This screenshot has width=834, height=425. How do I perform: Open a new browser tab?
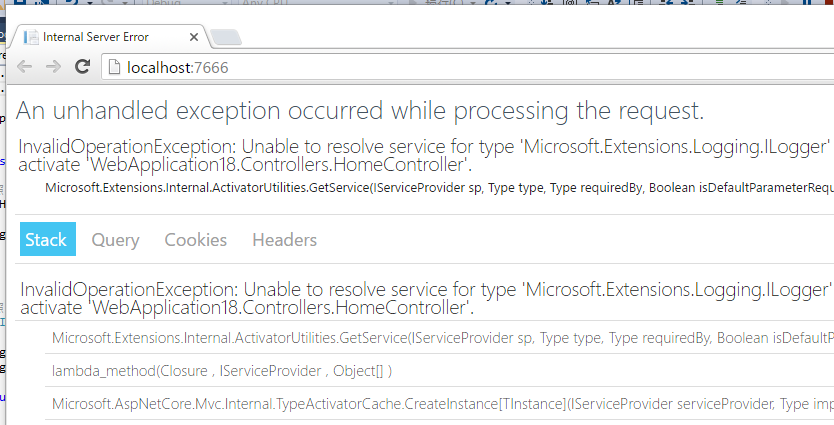[226, 37]
